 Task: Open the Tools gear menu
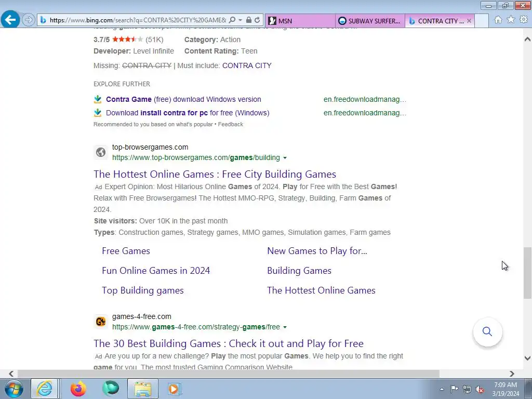[x=524, y=20]
